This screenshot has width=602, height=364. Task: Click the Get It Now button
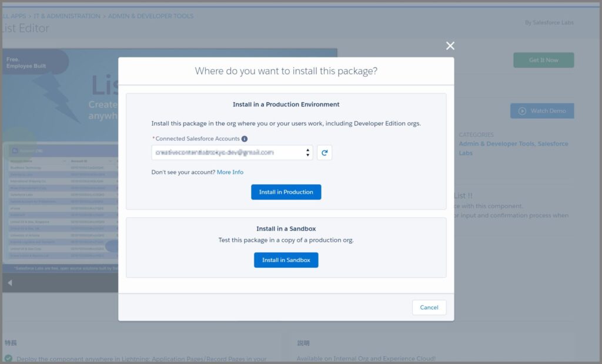pos(543,59)
